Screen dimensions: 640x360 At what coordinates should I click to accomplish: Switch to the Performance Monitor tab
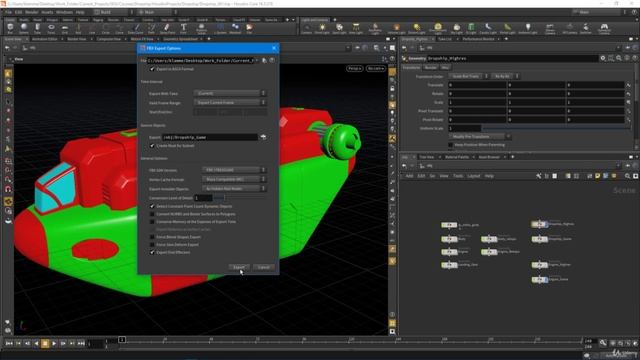[x=479, y=39]
